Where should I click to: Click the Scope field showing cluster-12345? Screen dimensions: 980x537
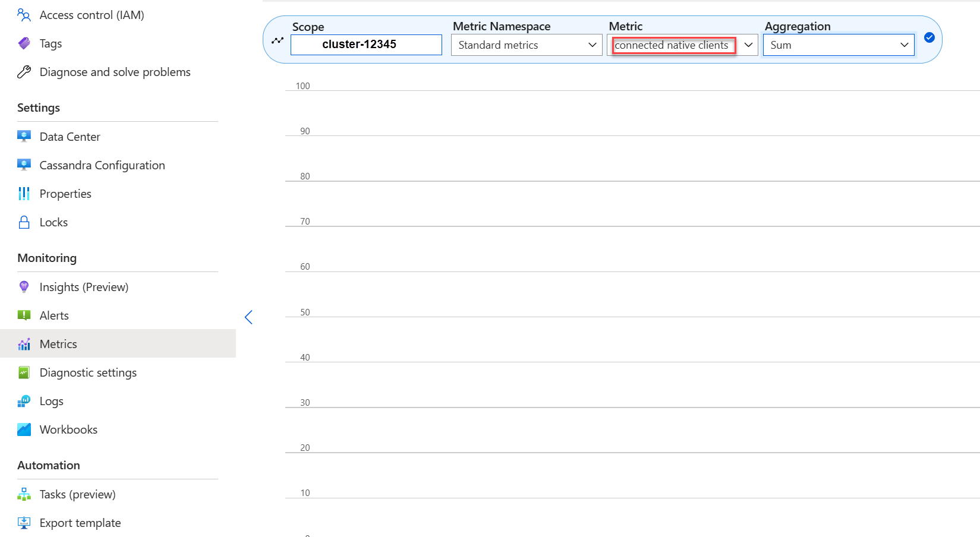point(366,45)
